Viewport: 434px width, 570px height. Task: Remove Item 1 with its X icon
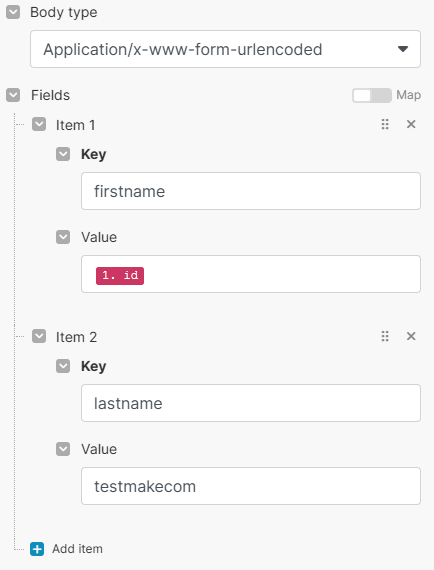(411, 124)
